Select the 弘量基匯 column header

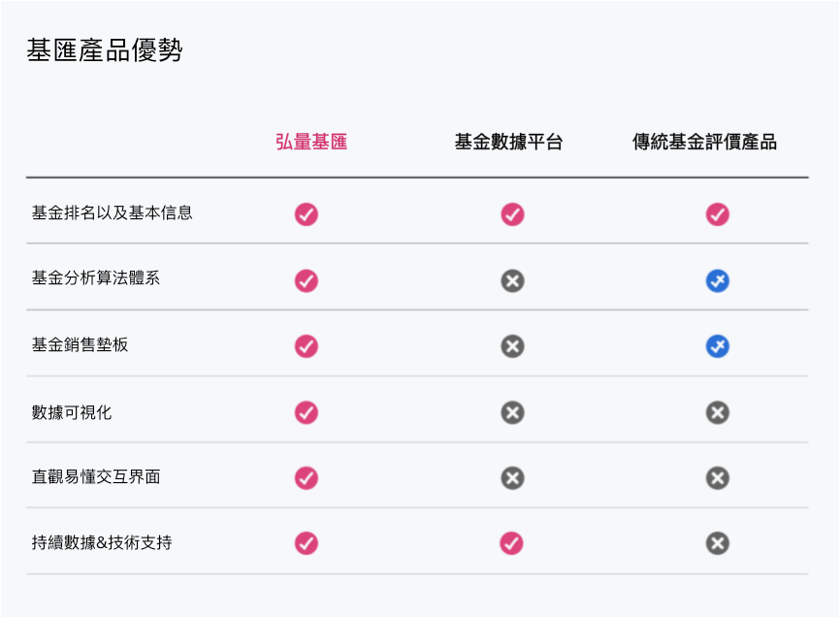point(311,142)
